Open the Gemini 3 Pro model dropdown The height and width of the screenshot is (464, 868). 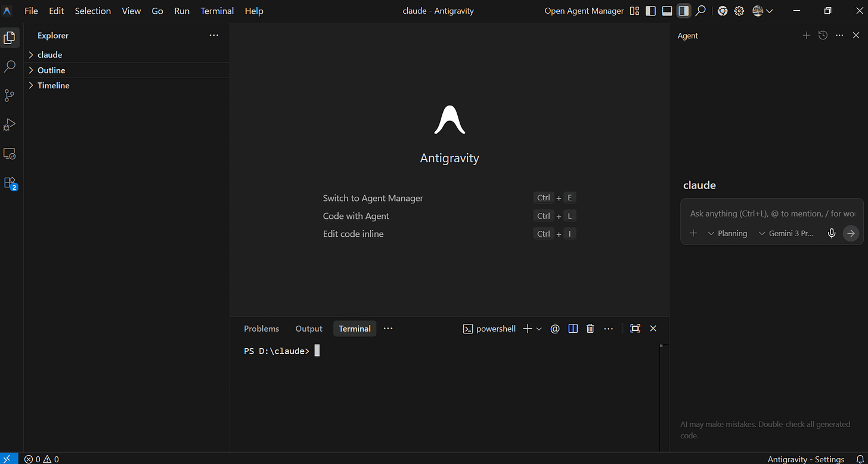(786, 233)
